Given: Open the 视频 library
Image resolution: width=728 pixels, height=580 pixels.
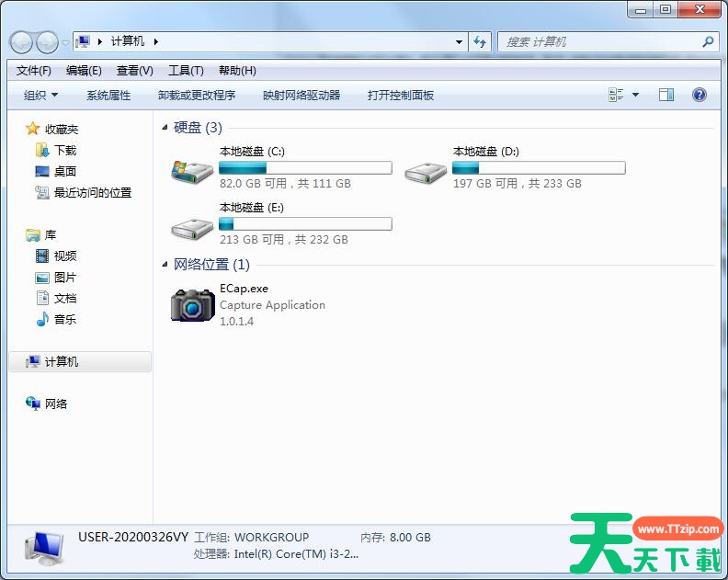Looking at the screenshot, I should tap(56, 256).
